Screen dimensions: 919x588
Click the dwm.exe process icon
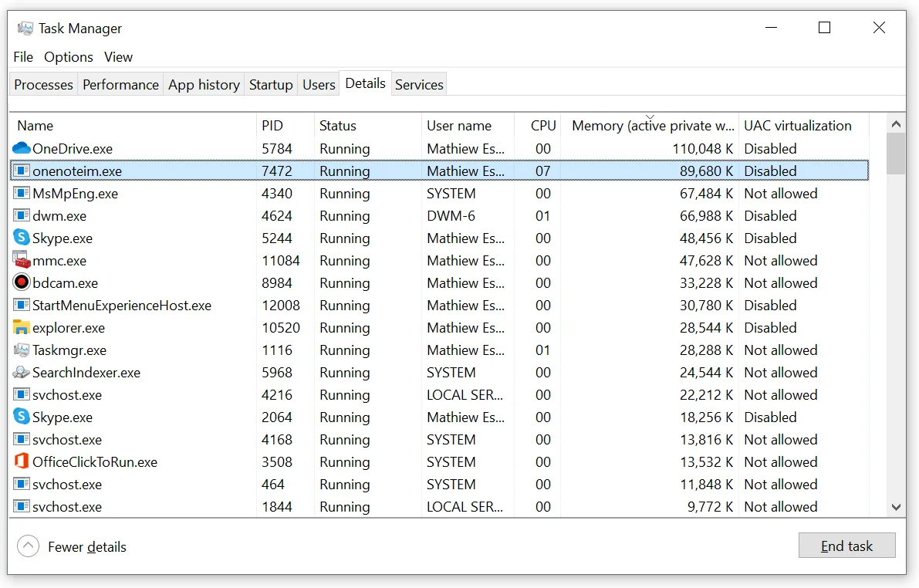point(22,215)
